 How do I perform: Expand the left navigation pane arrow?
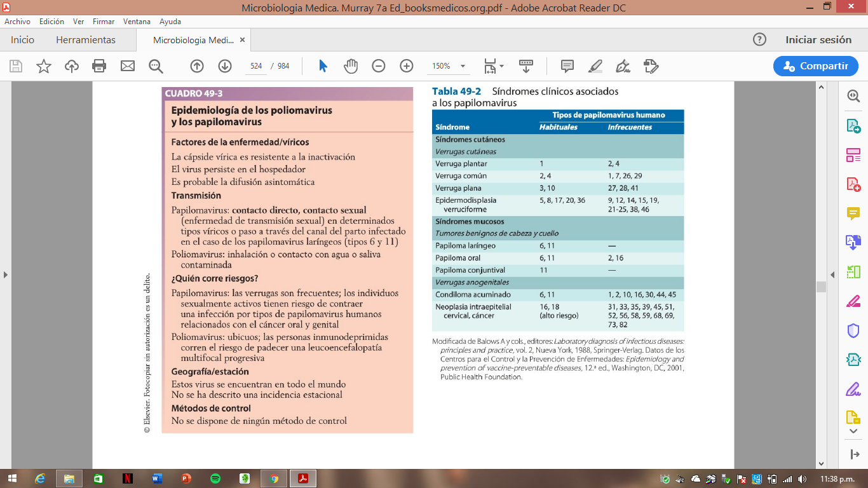6,274
